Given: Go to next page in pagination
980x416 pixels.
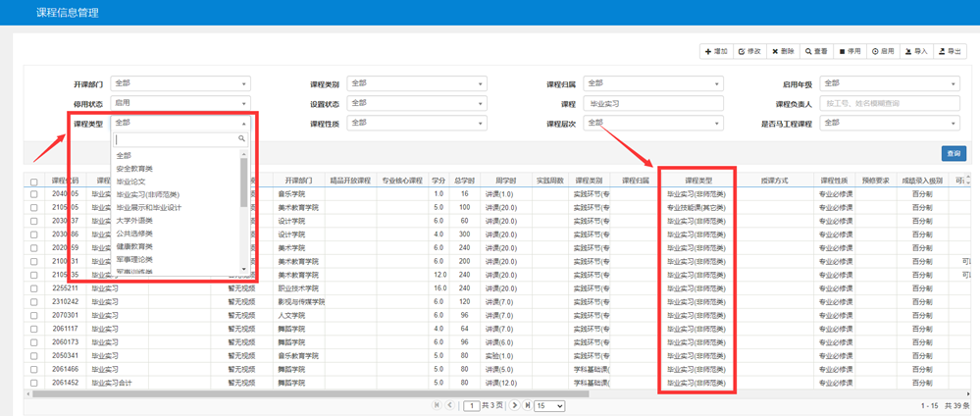Looking at the screenshot, I should click(x=515, y=405).
